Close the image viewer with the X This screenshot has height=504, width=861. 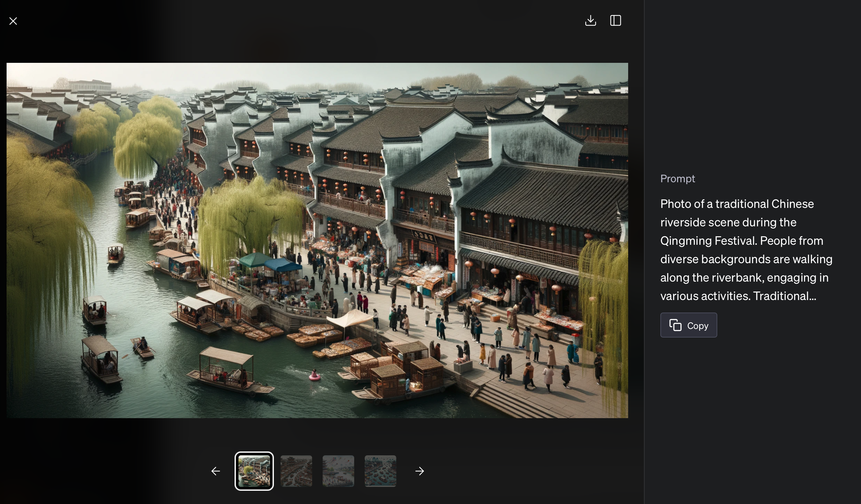13,21
